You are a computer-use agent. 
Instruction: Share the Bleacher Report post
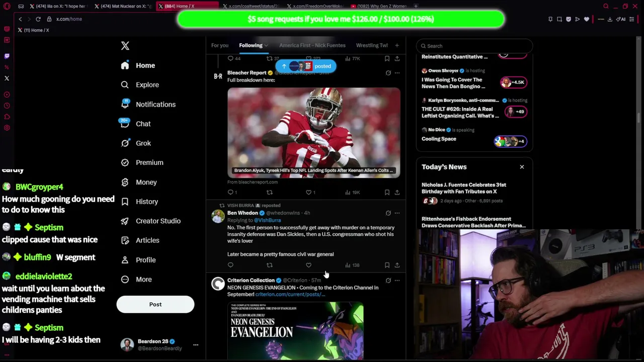click(397, 192)
